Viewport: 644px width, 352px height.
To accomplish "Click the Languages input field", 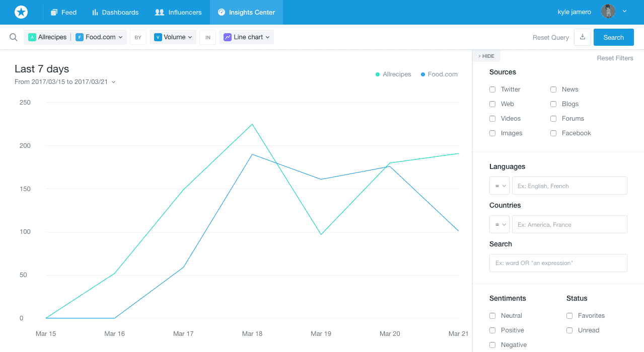I will tap(569, 186).
